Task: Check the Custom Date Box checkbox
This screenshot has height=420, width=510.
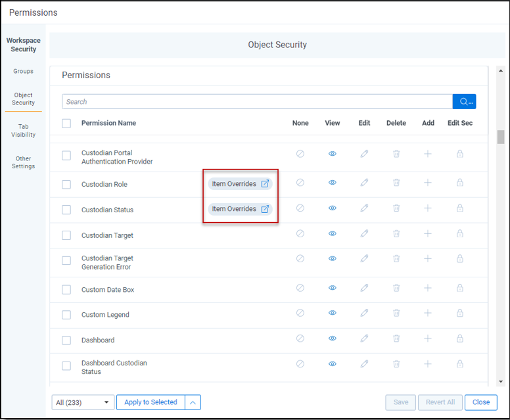Action: tap(66, 290)
